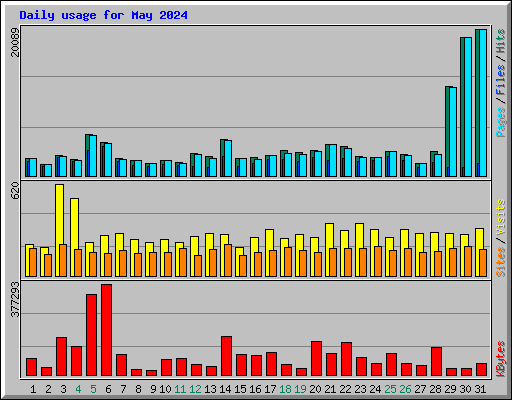This screenshot has height=400, width=512.
Task: Click the 620 axis value
Action: point(15,191)
